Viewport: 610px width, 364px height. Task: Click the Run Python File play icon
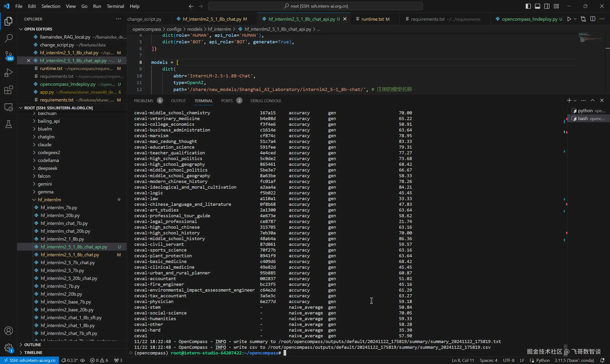pos(569,19)
